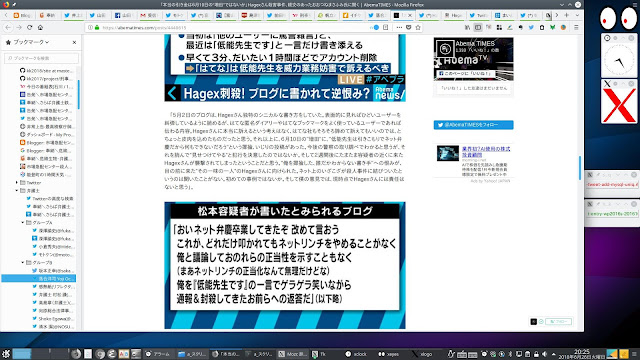Switch desktops using the taskbar pager
Viewport: 640px width, 360px height.
[x=41, y=353]
